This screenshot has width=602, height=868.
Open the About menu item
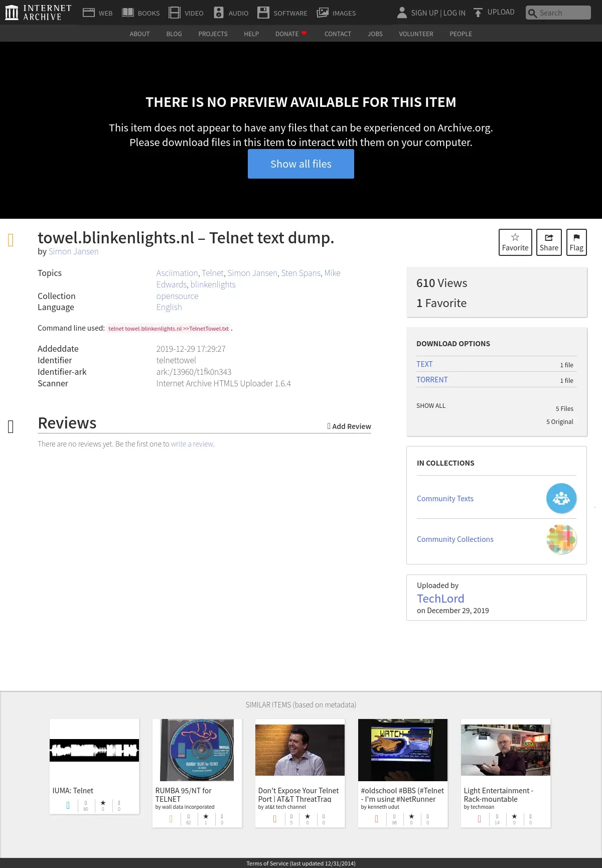(139, 34)
